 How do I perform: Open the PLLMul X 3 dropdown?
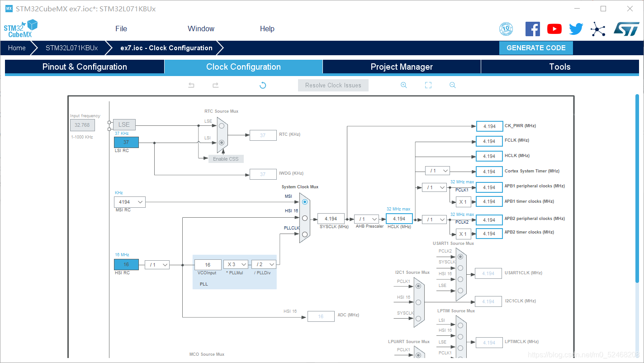(x=236, y=264)
